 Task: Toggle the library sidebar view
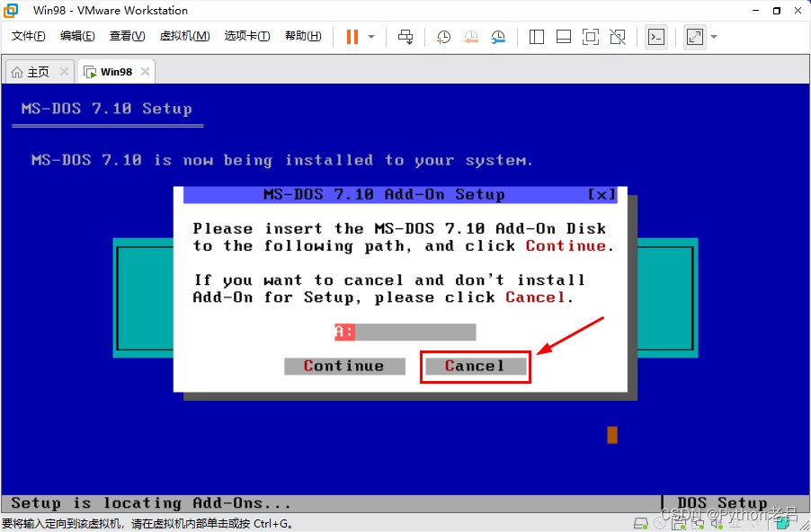[537, 37]
